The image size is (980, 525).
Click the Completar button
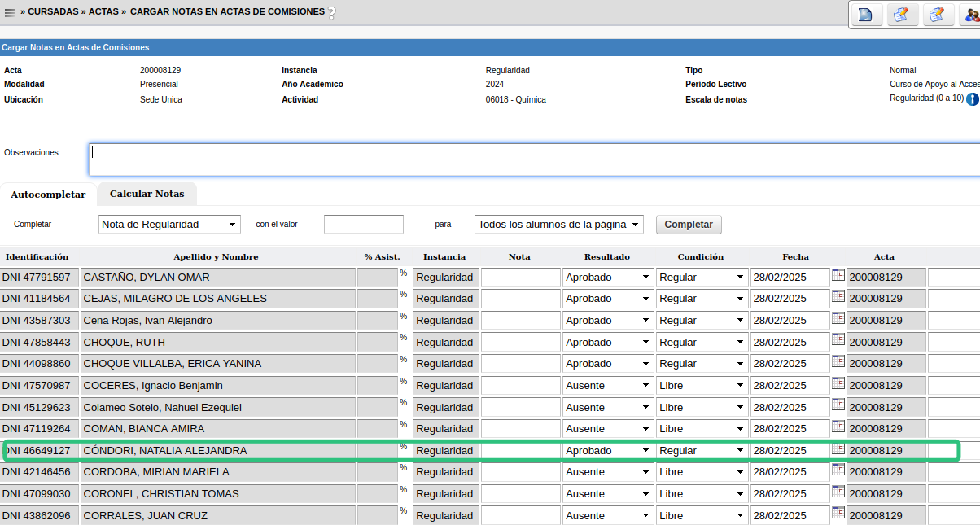689,225
